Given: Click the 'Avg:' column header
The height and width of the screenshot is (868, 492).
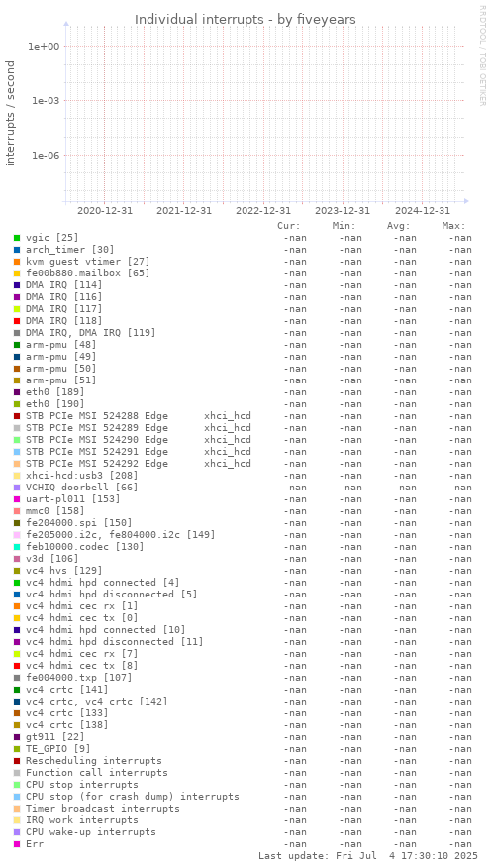Looking at the screenshot, I should click(399, 226).
